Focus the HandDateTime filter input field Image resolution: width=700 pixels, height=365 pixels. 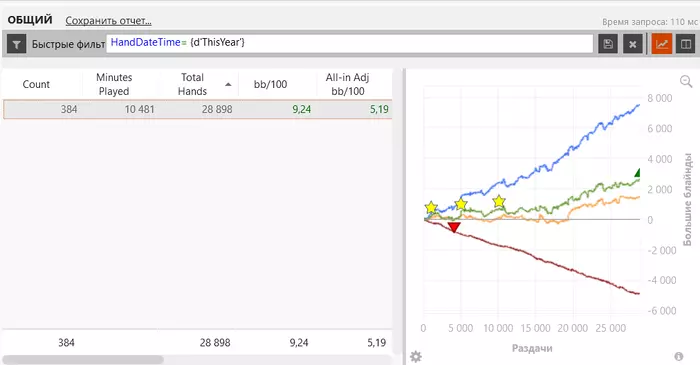click(350, 43)
